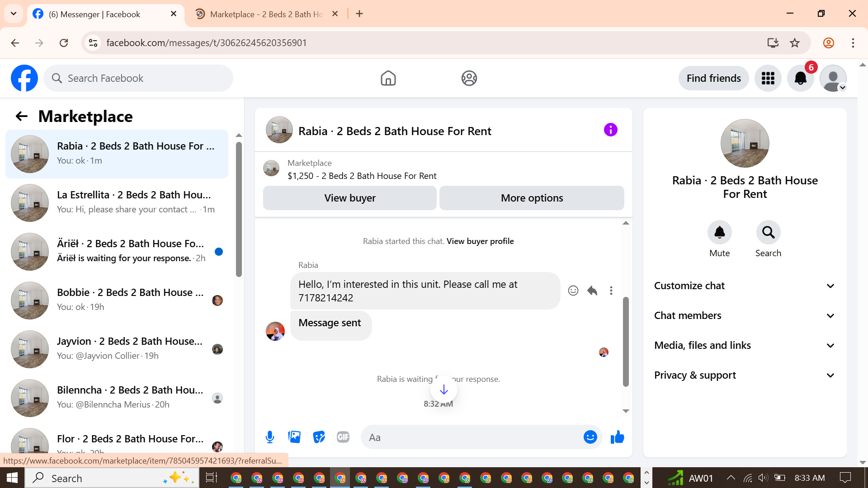Choose a sticker
The width and height of the screenshot is (868, 488).
pos(319,437)
